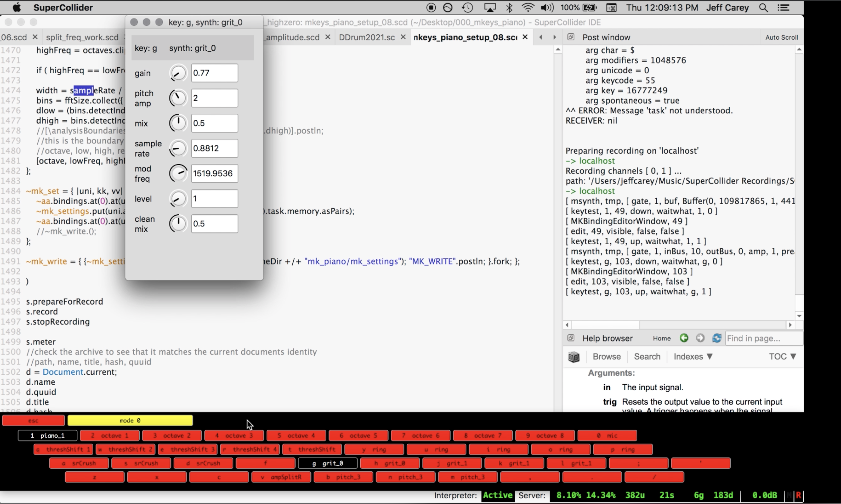
Task: Close the 06.scd tab
Action: click(35, 37)
